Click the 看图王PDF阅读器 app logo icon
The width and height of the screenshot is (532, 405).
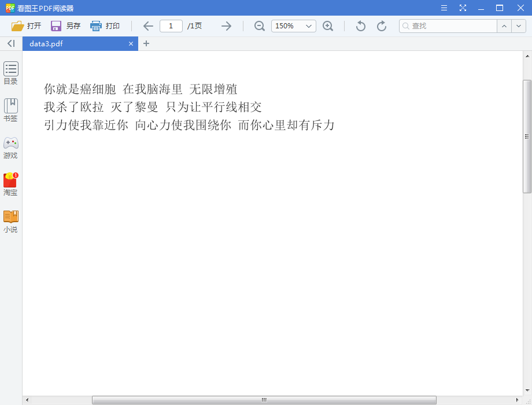10,8
